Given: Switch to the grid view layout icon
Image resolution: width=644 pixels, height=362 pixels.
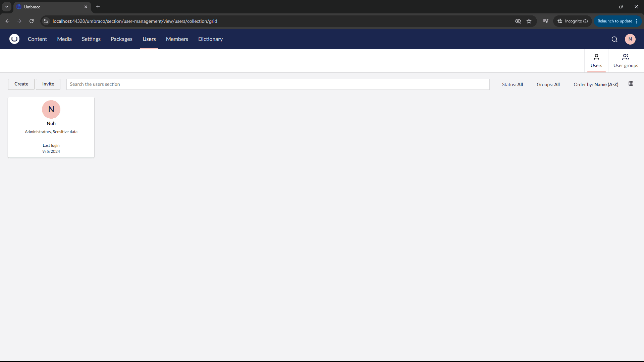Looking at the screenshot, I should pyautogui.click(x=631, y=84).
